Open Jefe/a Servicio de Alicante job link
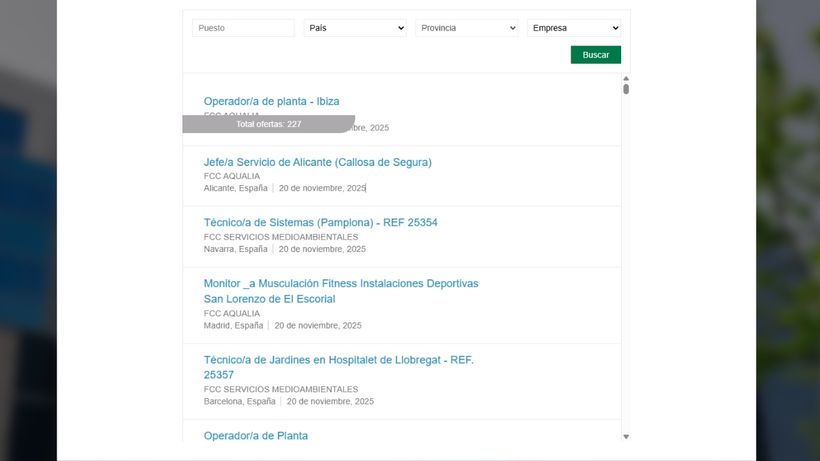 coord(317,162)
